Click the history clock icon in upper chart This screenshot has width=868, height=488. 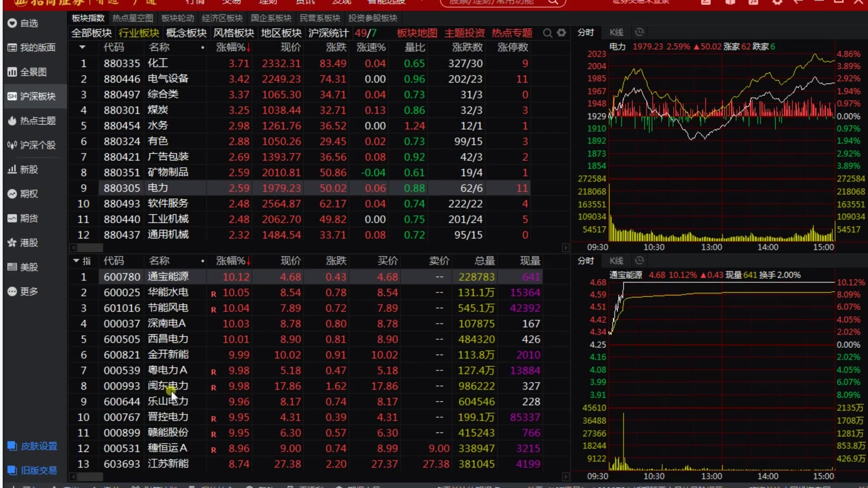click(639, 32)
